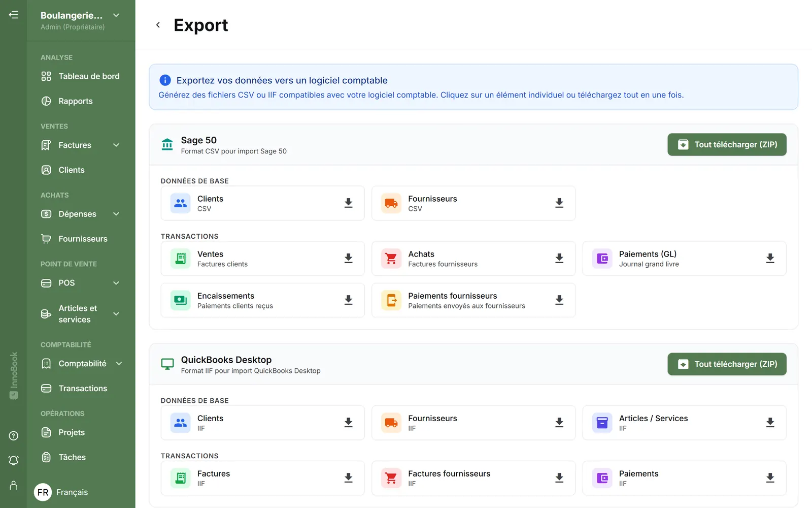Collapse the sidebar with the top-left menu icon
The image size is (812, 508).
[x=14, y=15]
